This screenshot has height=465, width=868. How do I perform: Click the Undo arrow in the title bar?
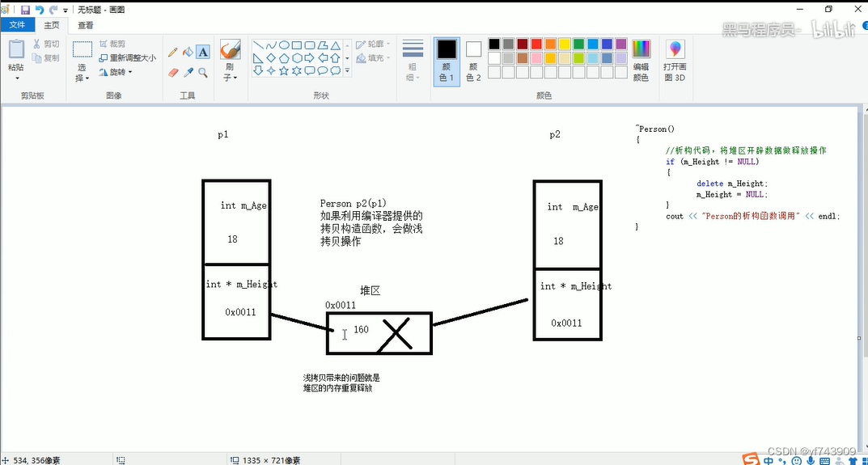pos(40,10)
